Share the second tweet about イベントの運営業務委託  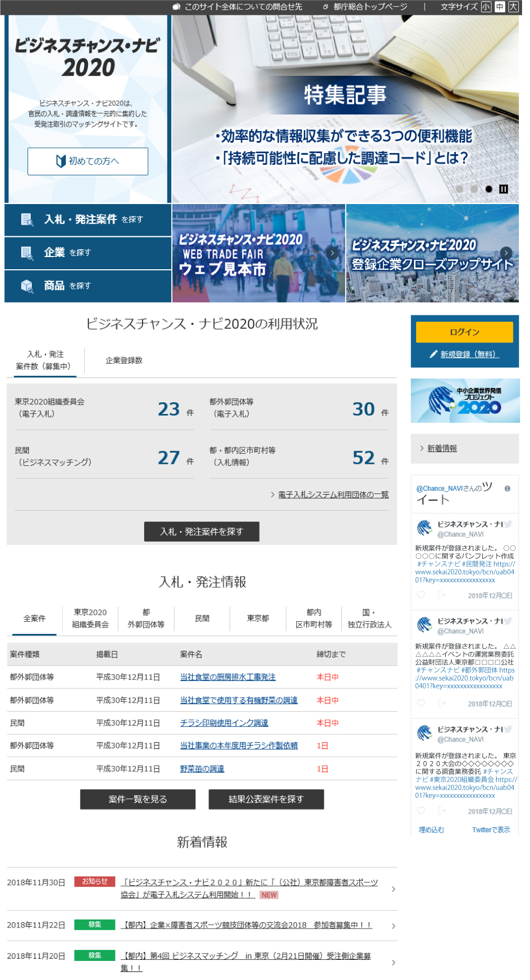(x=441, y=703)
